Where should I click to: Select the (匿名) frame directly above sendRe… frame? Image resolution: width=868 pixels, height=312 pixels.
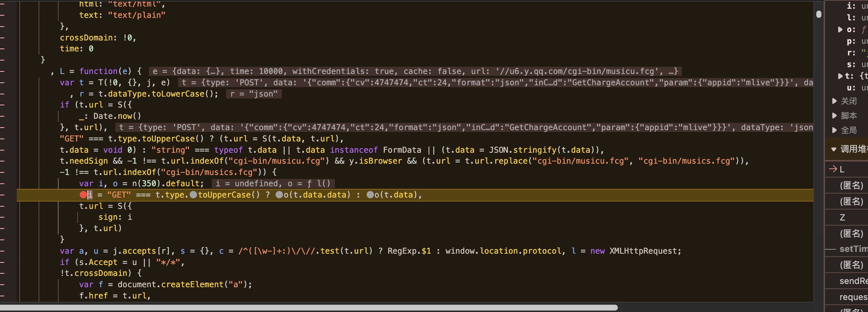click(847, 265)
